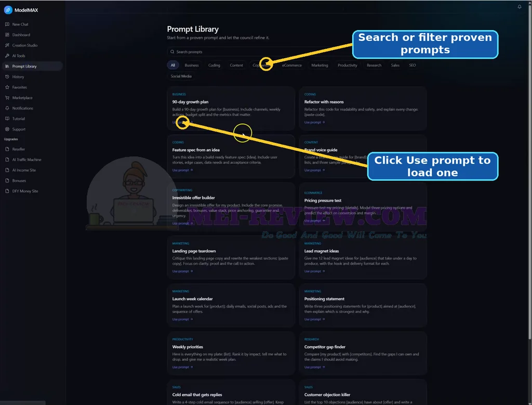Go to Dashboard via its sidebar icon
Screen dimensions: 532x405
pyautogui.click(x=7, y=35)
